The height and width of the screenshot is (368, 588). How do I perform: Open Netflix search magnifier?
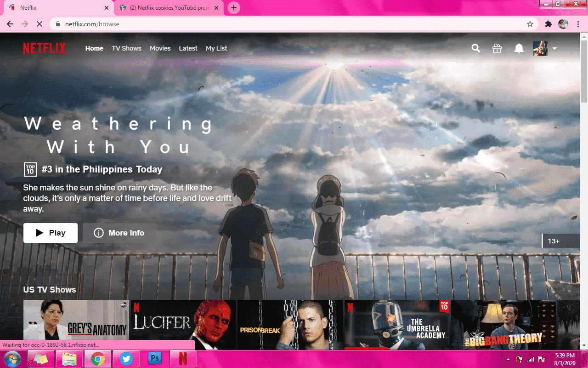coord(476,48)
